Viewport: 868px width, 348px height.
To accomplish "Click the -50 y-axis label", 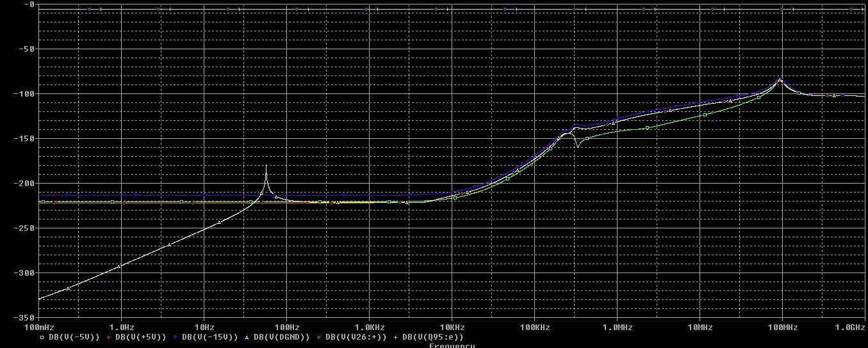I will click(27, 49).
